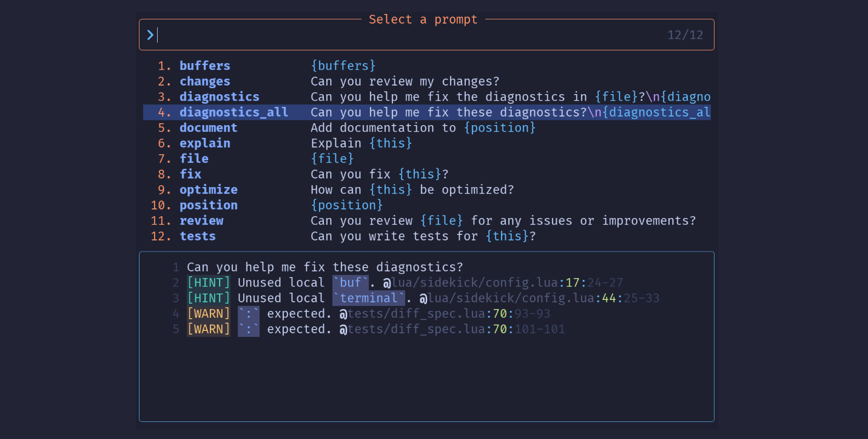Click the Select a prompt title
This screenshot has height=439, width=868.
423,19
